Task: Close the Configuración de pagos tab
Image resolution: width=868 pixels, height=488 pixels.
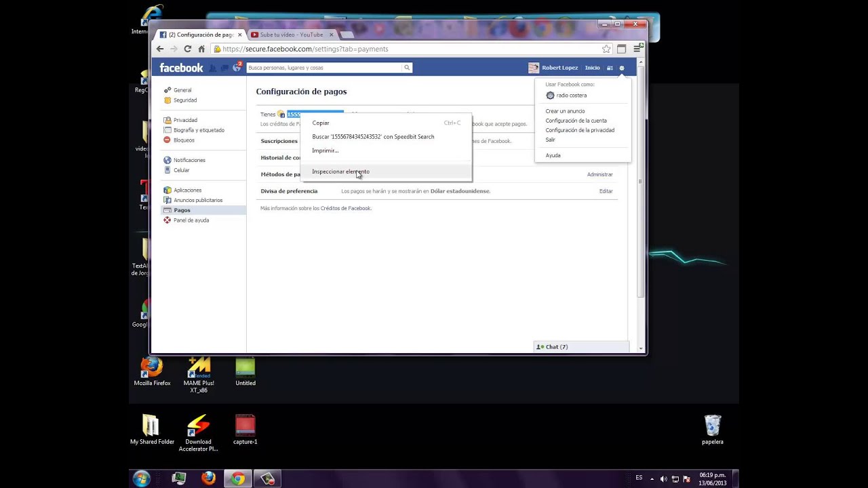Action: point(239,35)
